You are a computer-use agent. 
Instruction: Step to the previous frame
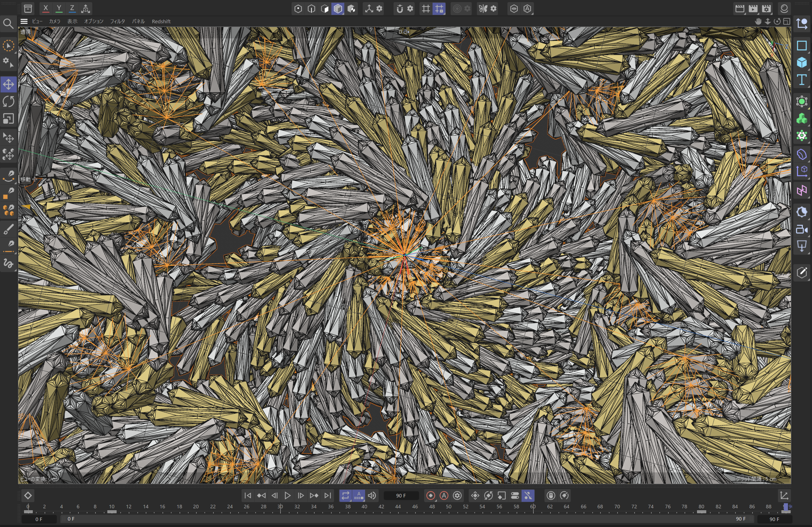coord(274,496)
